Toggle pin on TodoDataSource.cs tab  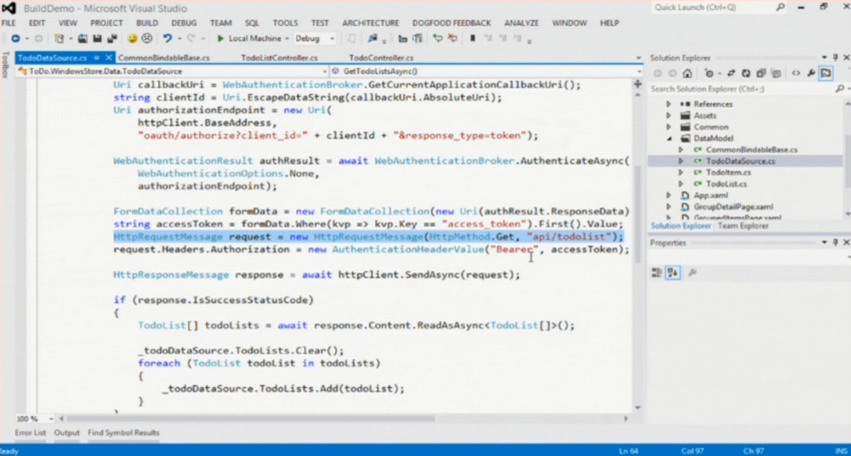tap(97, 58)
